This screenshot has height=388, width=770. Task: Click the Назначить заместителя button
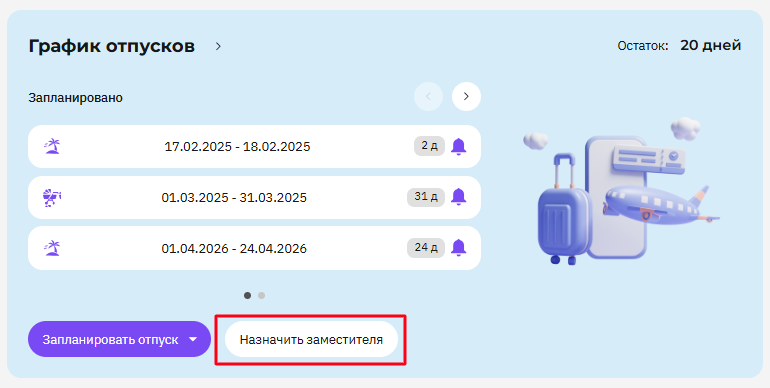311,339
